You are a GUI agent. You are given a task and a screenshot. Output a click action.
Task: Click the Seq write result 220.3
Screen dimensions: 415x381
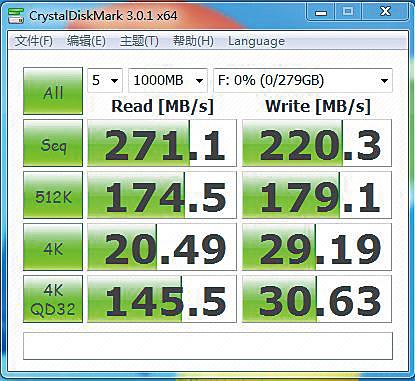(317, 143)
